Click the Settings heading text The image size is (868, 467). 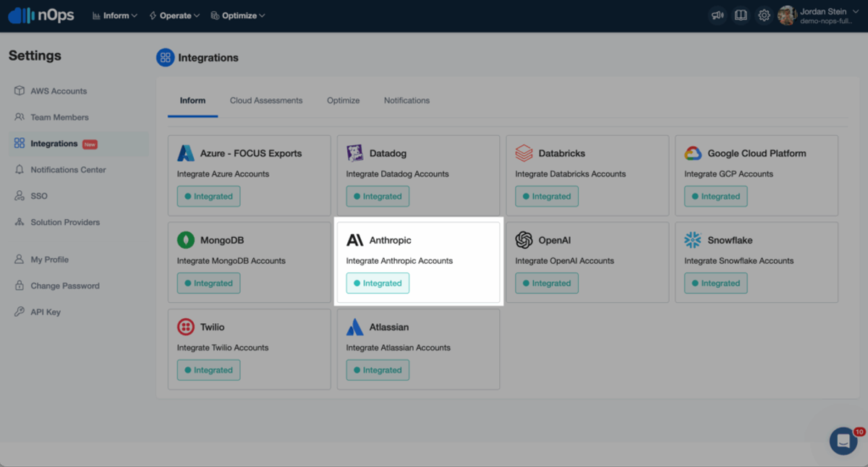click(35, 56)
